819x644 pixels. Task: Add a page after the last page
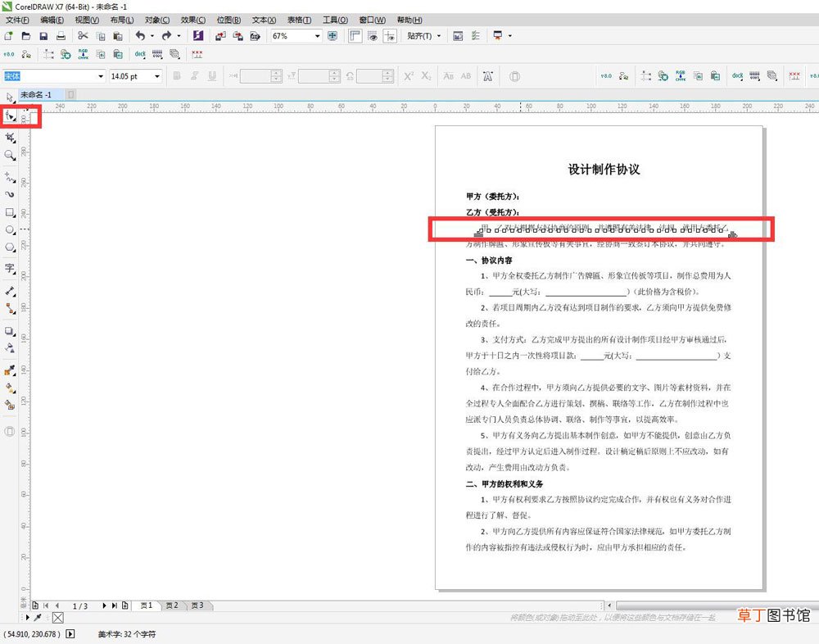pos(125,605)
